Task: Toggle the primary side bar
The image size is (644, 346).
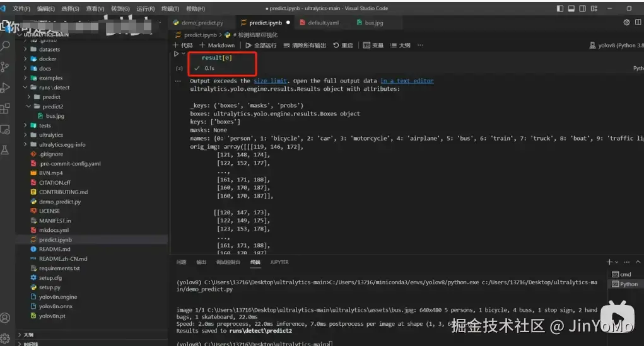Action: 560,8
